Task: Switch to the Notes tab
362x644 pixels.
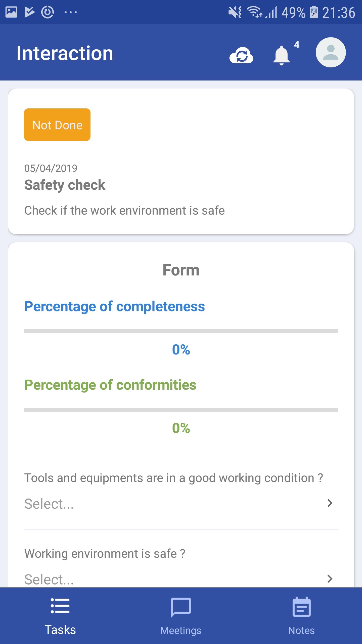Action: [x=301, y=616]
